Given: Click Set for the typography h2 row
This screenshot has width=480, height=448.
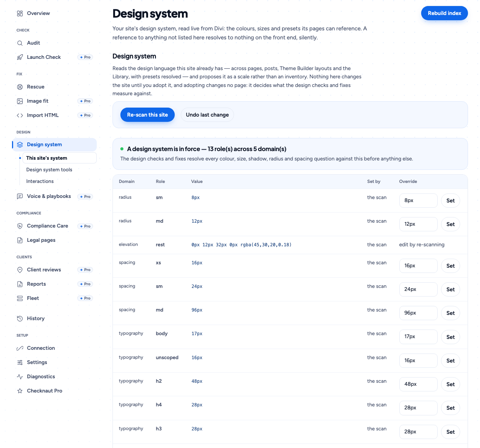Looking at the screenshot, I should point(450,384).
